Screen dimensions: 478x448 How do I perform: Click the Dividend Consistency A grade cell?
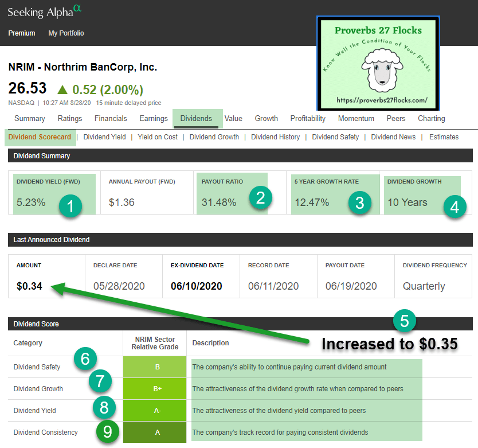coord(158,433)
